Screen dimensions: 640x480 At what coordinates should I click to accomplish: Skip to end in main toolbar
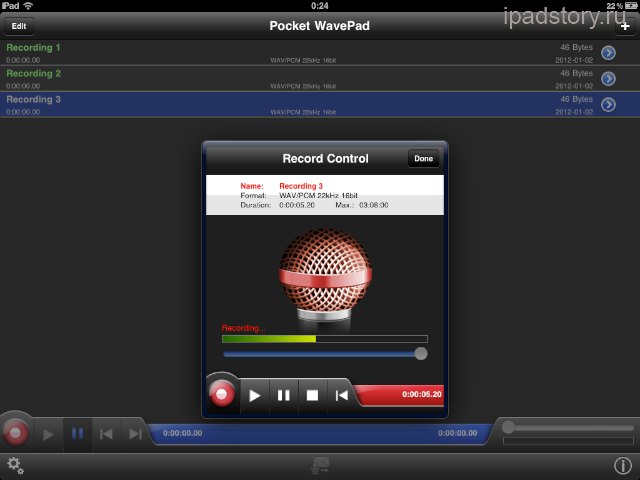[x=135, y=434]
